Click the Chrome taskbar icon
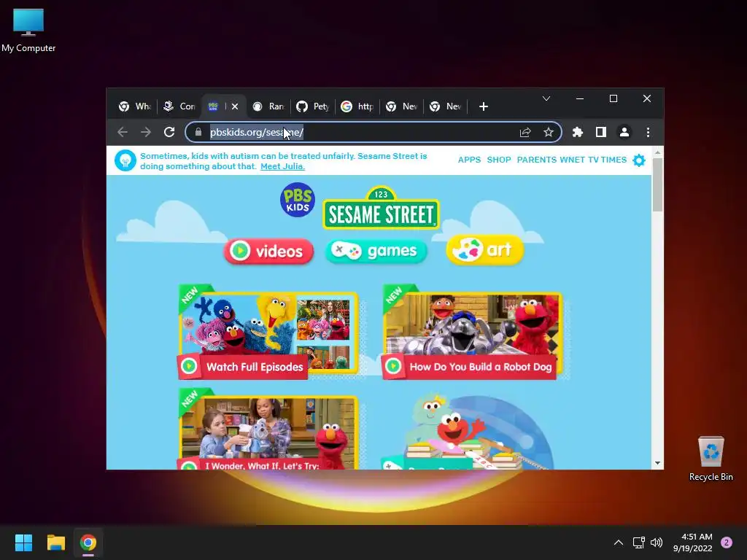 click(88, 542)
